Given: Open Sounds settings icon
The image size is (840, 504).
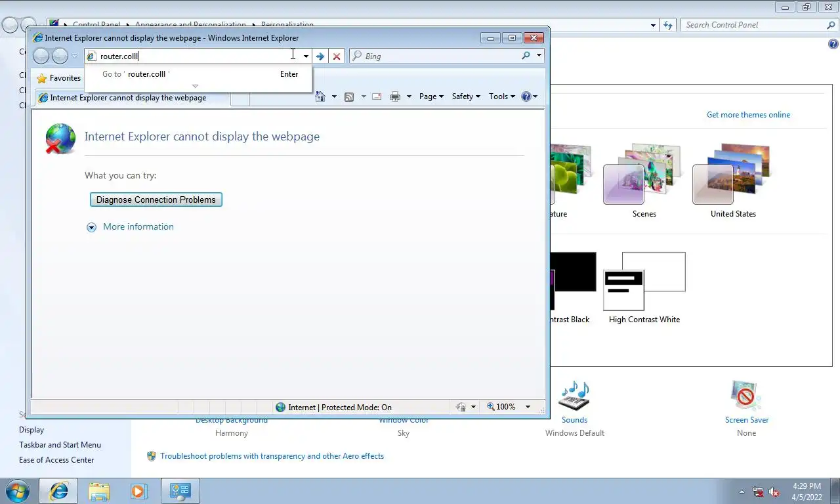Looking at the screenshot, I should click(574, 396).
